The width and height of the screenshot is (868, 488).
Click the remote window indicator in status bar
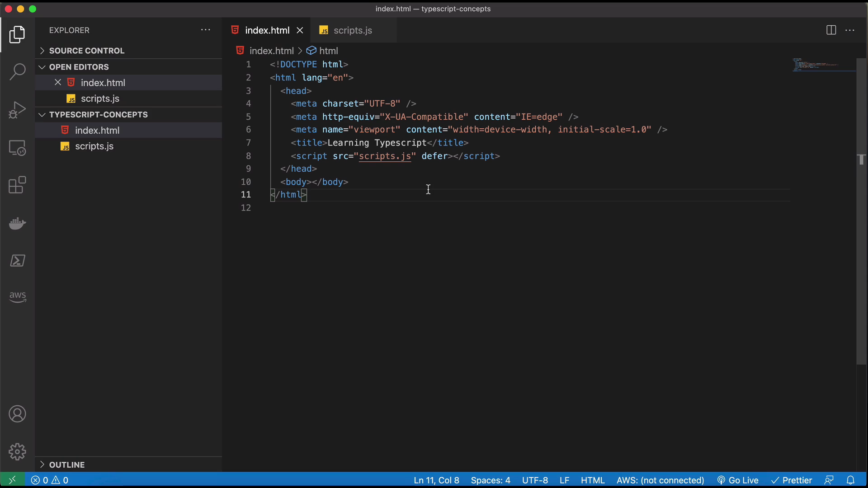13,480
